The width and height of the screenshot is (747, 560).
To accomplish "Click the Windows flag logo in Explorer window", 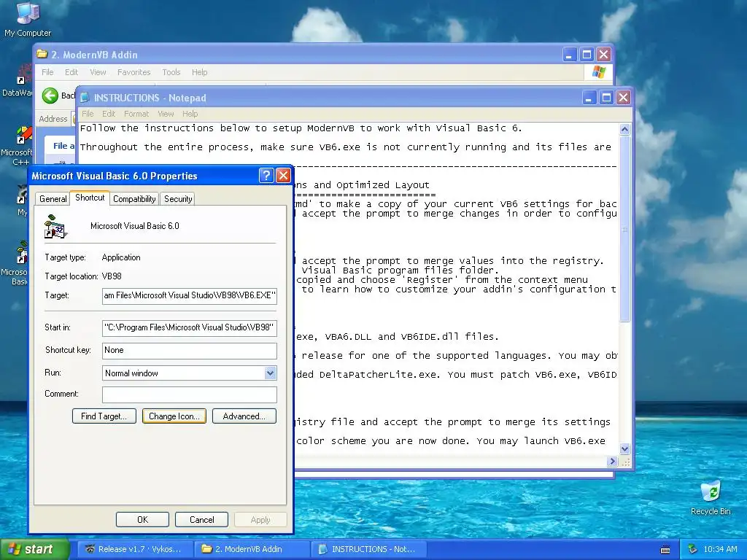I will [598, 72].
